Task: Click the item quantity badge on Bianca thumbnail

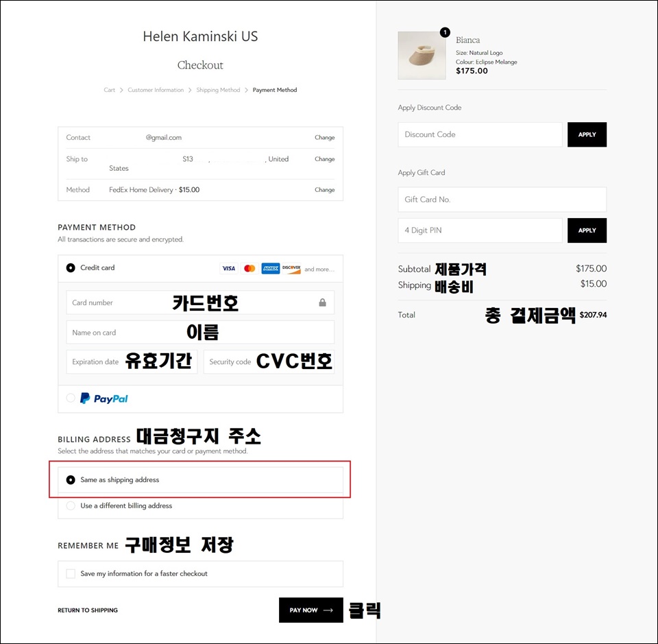Action: coord(445,32)
